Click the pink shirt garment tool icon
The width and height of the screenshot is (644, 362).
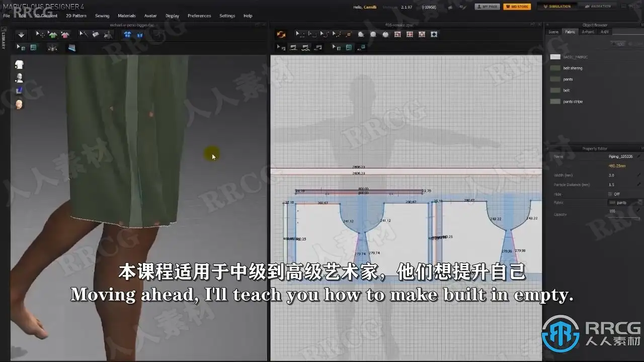(x=65, y=35)
